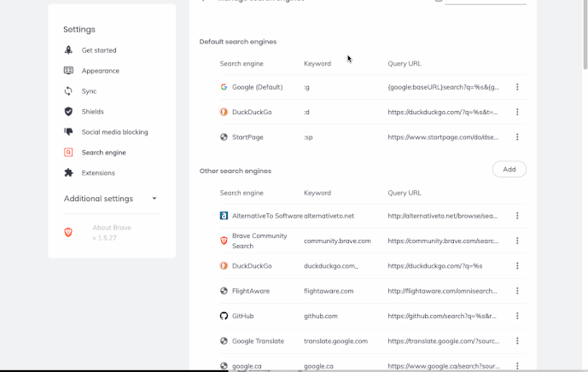Open Shields settings

tap(93, 112)
